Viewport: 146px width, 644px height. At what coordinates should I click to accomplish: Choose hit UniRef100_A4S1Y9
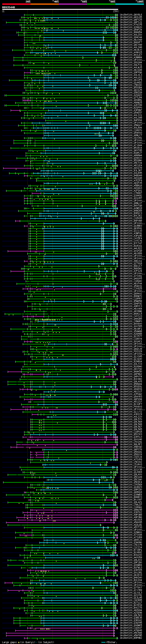[x=131, y=168]
